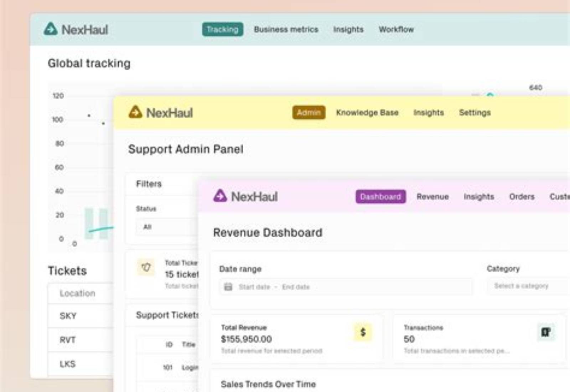Click the dollar sign icon in Total Revenue card
The width and height of the screenshot is (570, 392).
coord(363,332)
